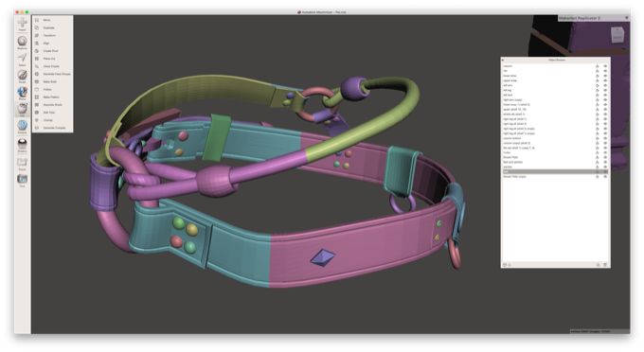Select Unwrap in Edit menu
The width and height of the screenshot is (644, 352).
click(x=48, y=120)
